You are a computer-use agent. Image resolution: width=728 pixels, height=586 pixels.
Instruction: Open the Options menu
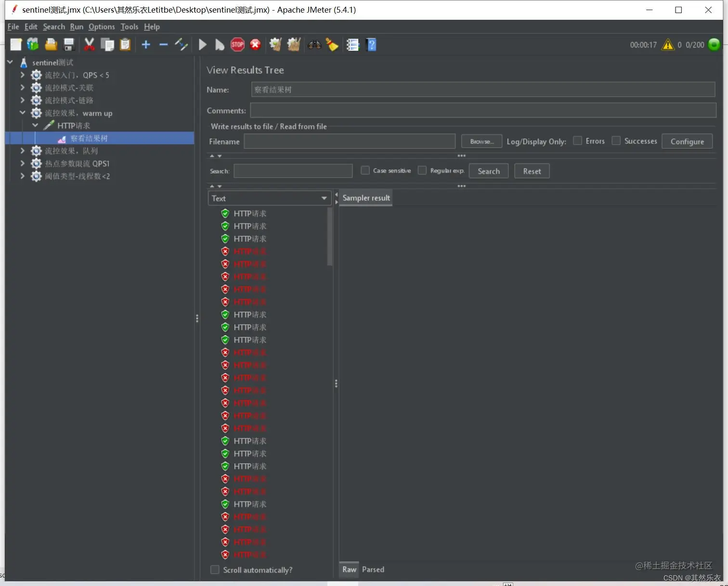[x=102, y=27]
